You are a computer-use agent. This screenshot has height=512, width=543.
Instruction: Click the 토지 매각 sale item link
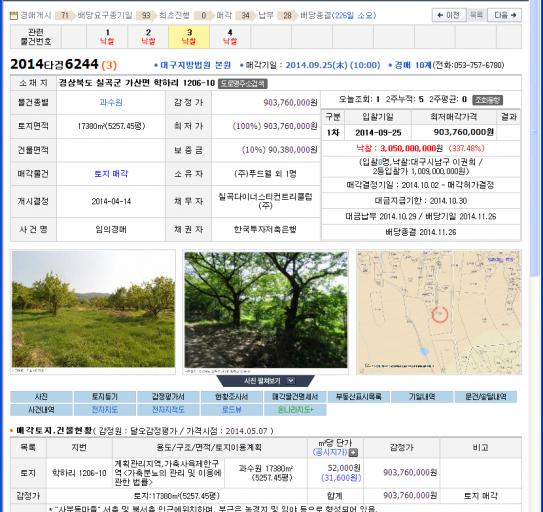point(111,174)
